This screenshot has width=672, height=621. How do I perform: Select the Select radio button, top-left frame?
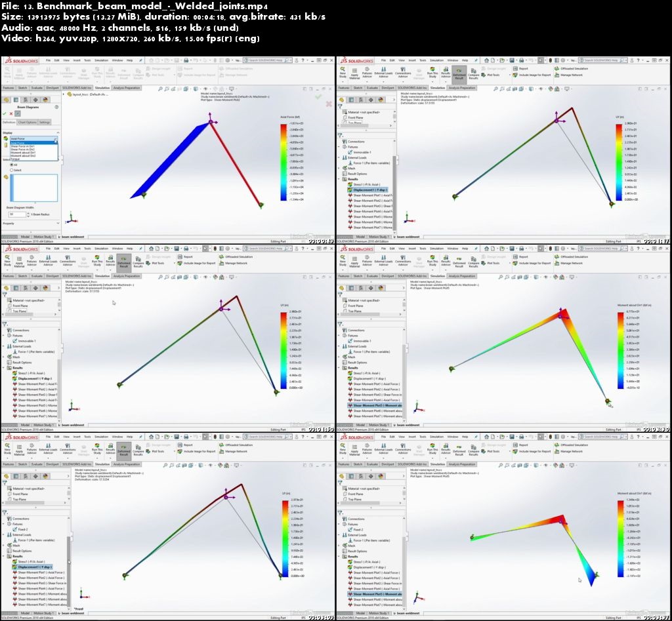pos(12,170)
